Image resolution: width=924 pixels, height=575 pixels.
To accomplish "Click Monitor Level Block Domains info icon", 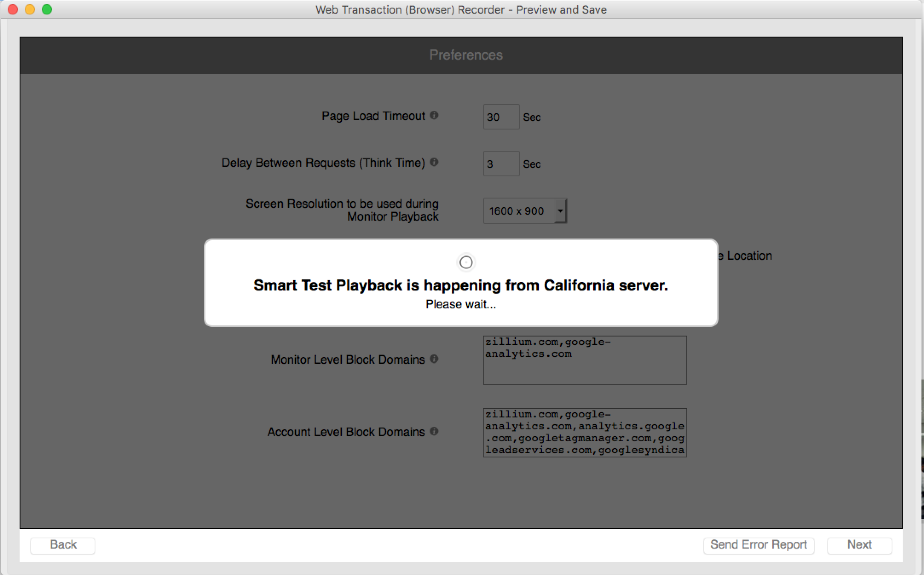I will click(x=434, y=359).
